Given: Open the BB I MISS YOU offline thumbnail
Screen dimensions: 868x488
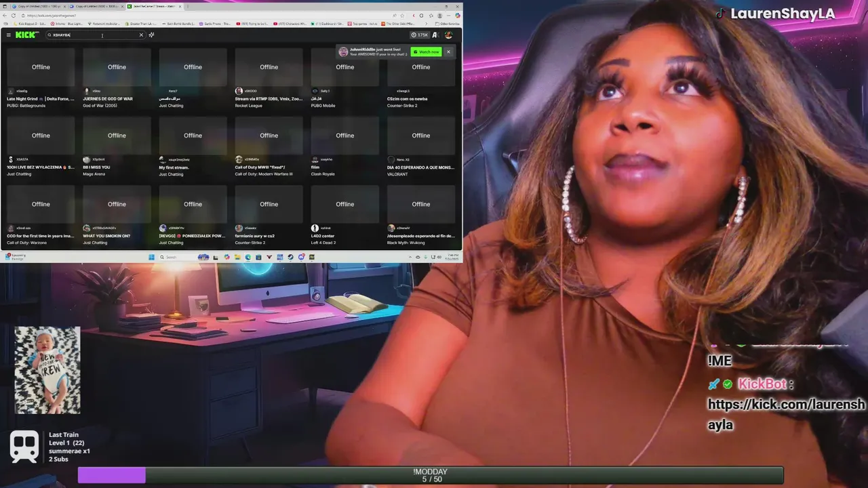Looking at the screenshot, I should click(x=117, y=136).
